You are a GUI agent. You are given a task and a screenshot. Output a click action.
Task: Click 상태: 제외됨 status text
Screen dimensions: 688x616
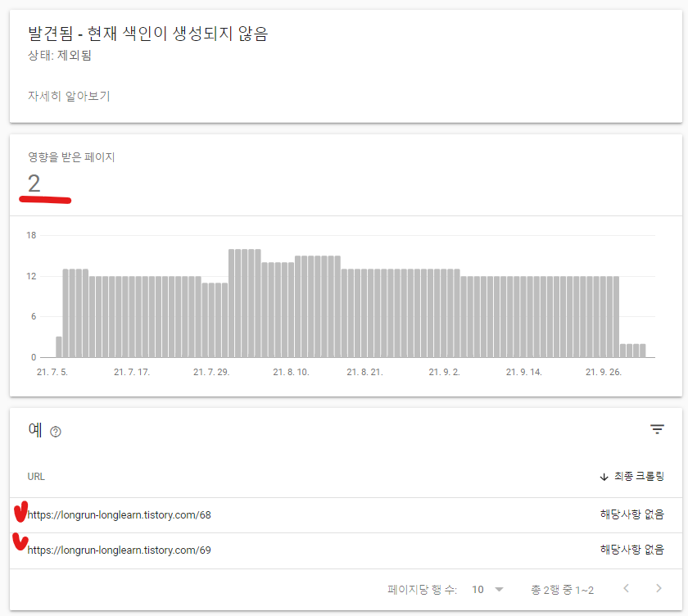(x=59, y=55)
